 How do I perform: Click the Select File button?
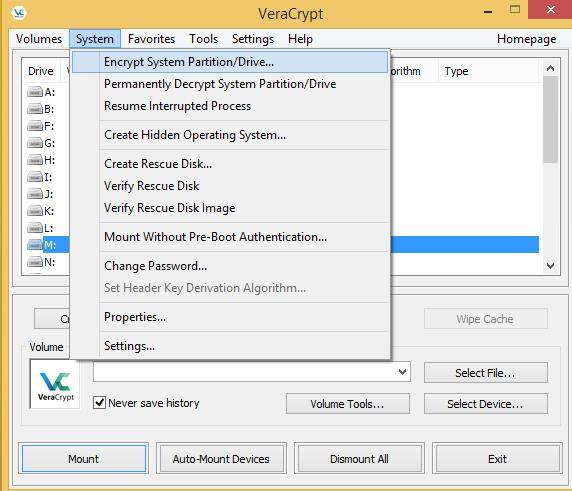click(x=486, y=372)
